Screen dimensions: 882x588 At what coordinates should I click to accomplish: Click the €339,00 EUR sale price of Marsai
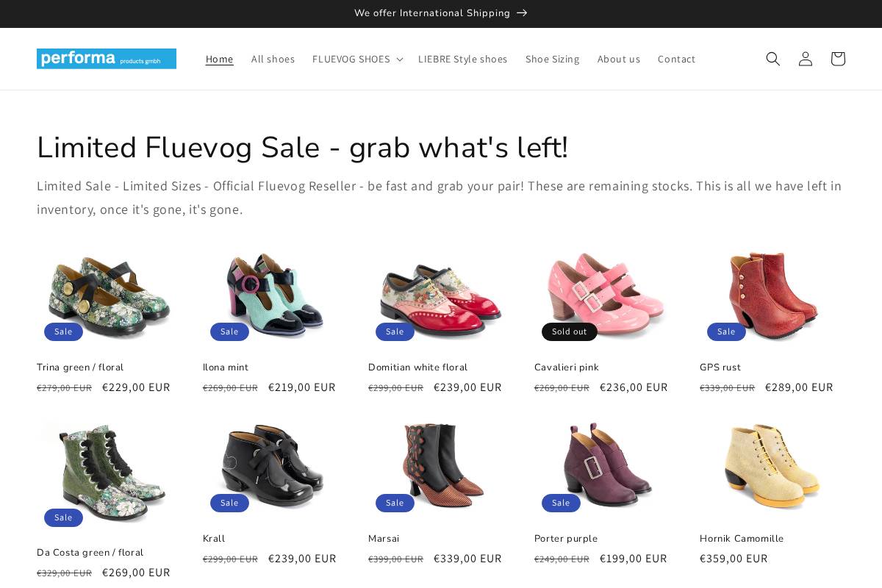pos(467,559)
